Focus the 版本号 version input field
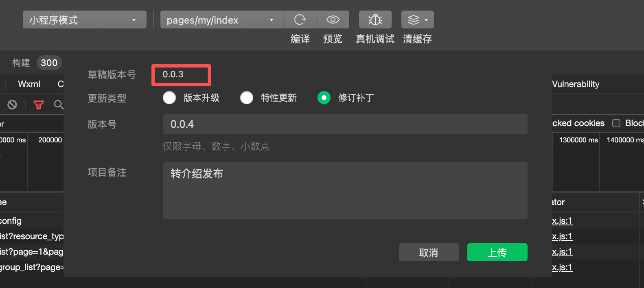The image size is (644, 288). 345,124
